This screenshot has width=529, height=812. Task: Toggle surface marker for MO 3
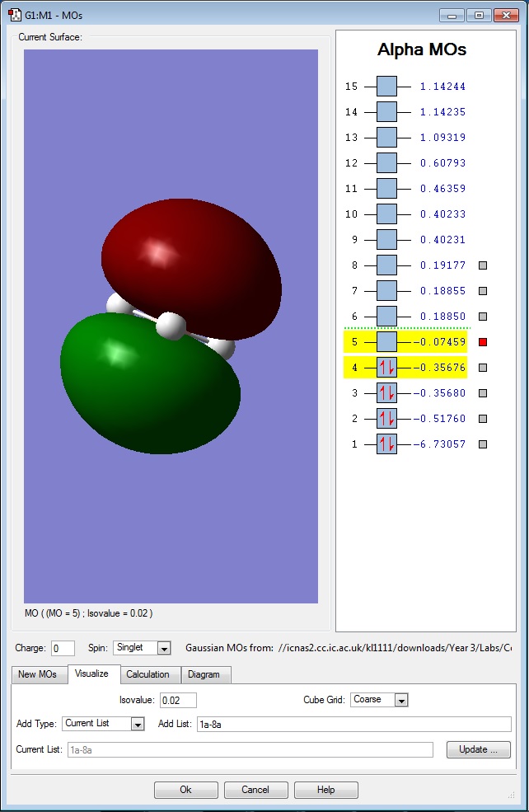[483, 392]
